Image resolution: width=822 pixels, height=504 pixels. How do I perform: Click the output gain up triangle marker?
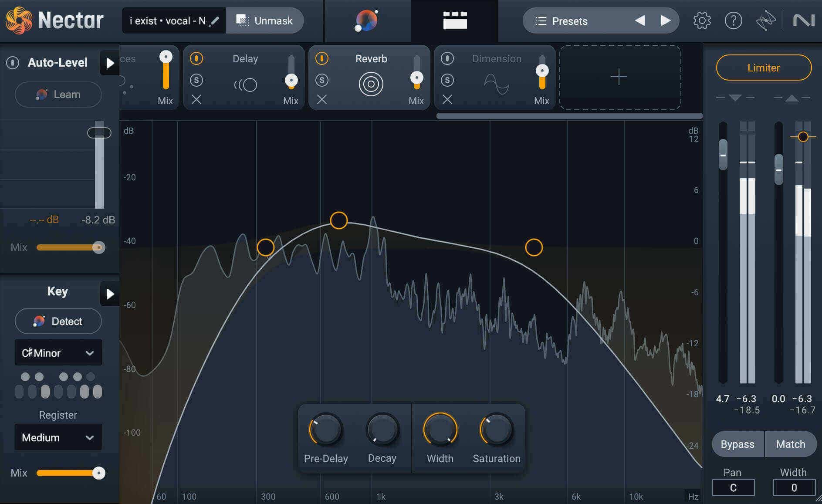point(792,98)
